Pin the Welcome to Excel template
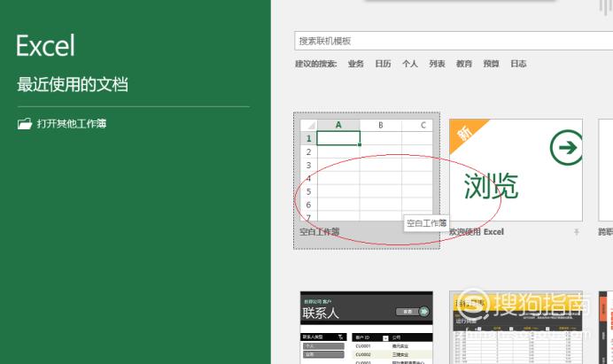 click(577, 232)
